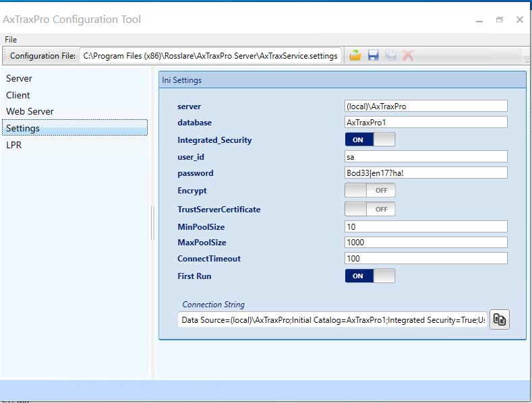The width and height of the screenshot is (532, 403).
Task: Click the database field AxTraxPro1
Action: pos(426,123)
